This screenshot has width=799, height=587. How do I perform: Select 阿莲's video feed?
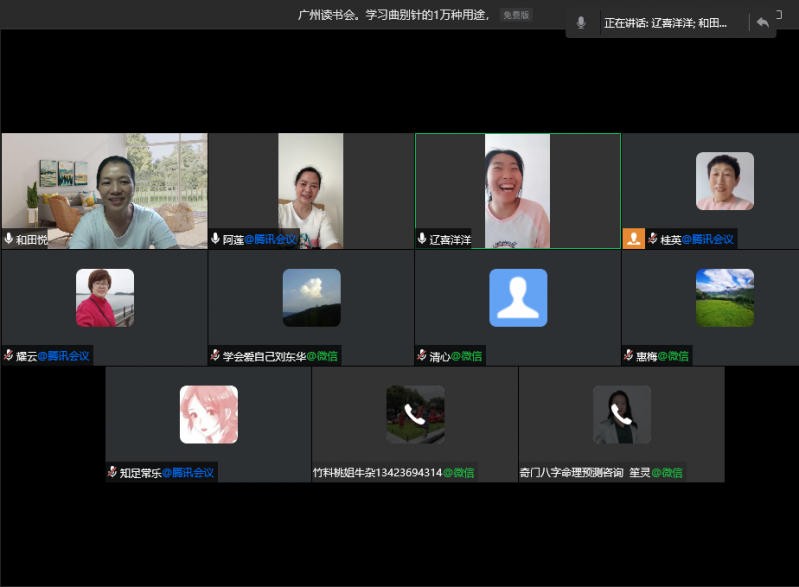coord(310,190)
